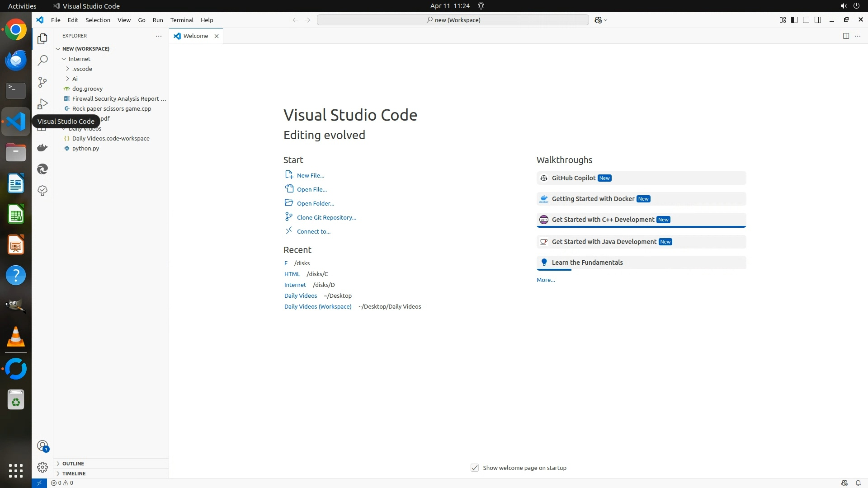
Task: Uncheck Show welcome page on startup
Action: 475,468
